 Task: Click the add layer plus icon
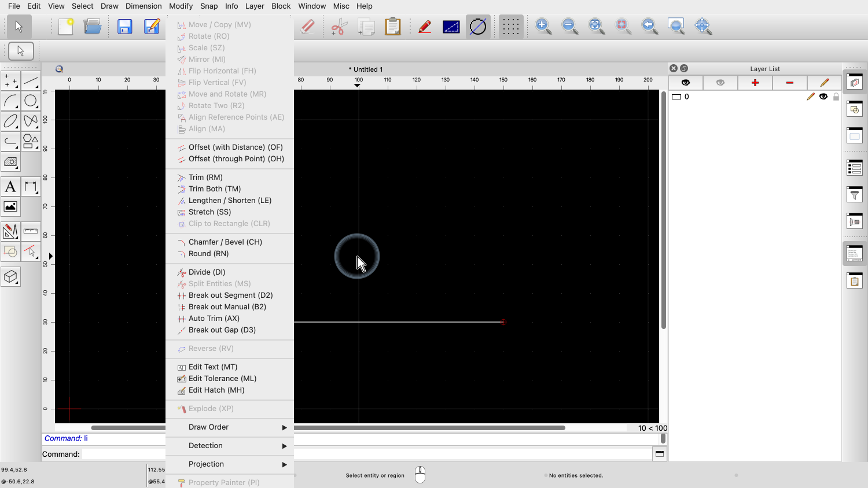[x=755, y=83]
